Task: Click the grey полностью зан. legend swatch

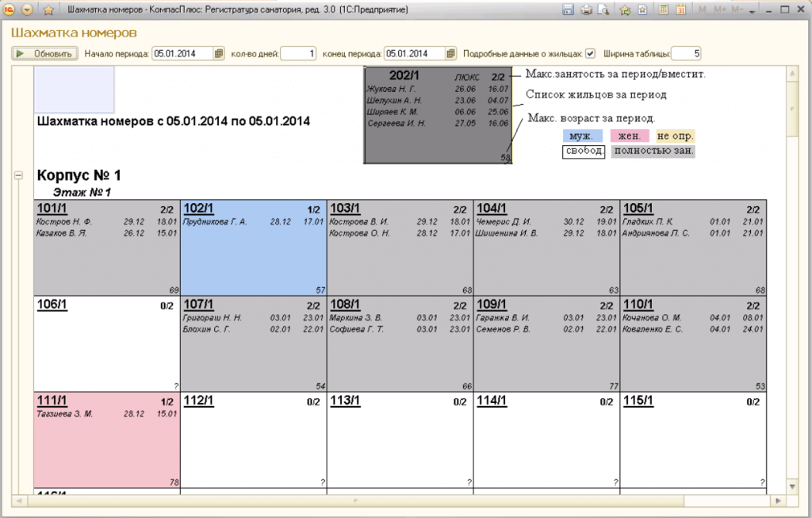Action: [653, 152]
